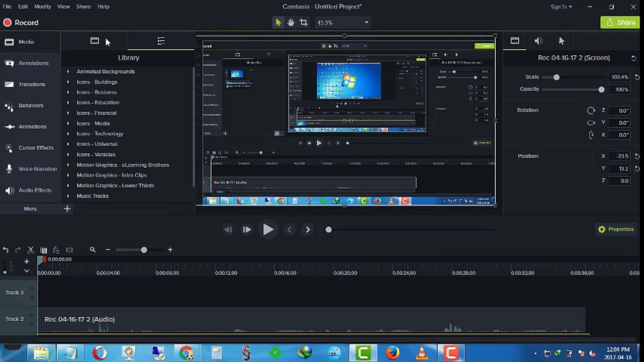Hide the panel with the Properties button
Viewport: 644px width, 362px height.
(615, 229)
